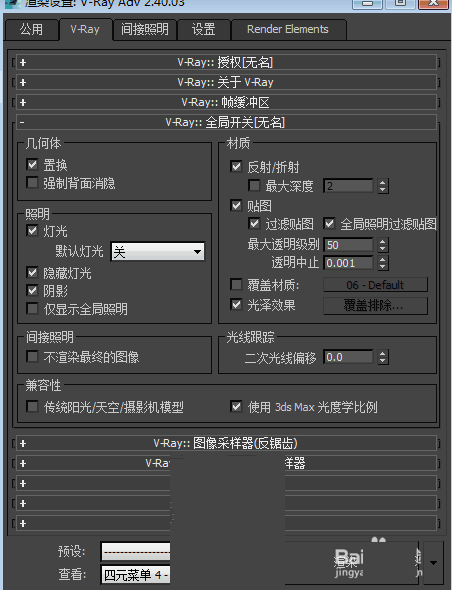Screen dimensions: 452x590
Task: Enable 不渲染最终的图像 checkbox
Action: click(x=32, y=356)
